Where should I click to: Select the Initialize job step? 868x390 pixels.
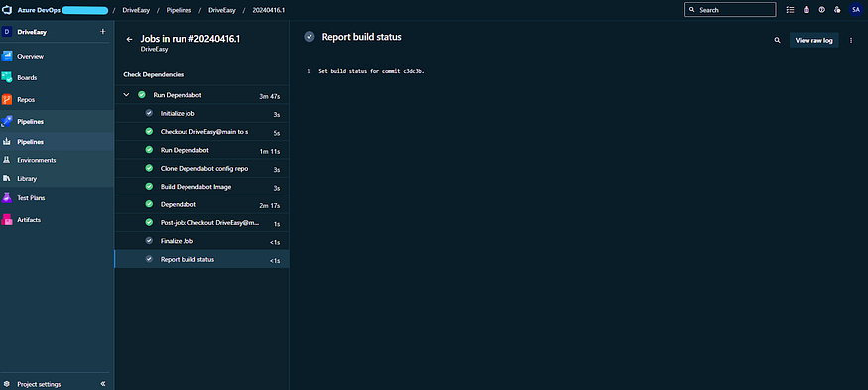tap(201, 113)
